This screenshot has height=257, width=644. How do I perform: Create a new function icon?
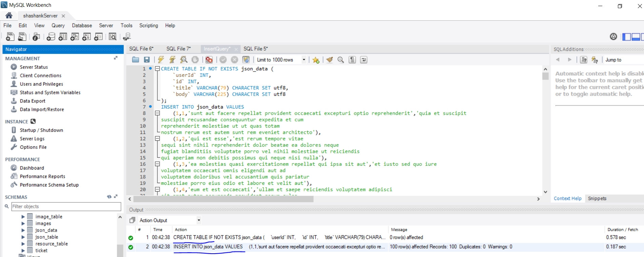(x=98, y=36)
